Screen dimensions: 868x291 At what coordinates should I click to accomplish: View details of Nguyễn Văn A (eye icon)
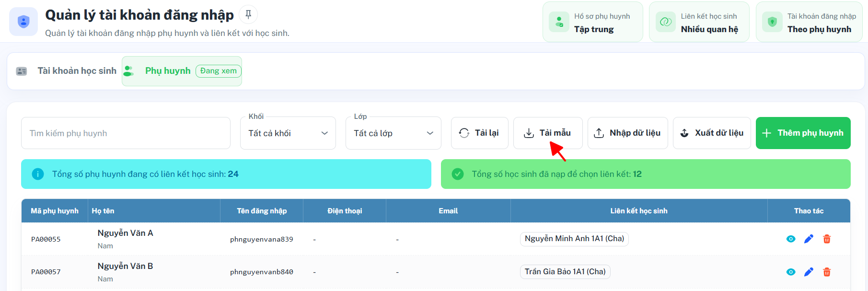791,239
